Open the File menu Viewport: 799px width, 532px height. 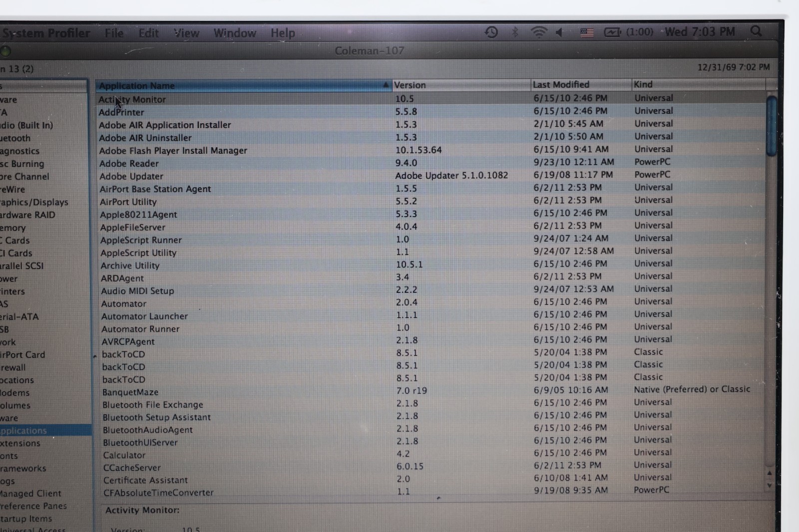click(x=114, y=33)
